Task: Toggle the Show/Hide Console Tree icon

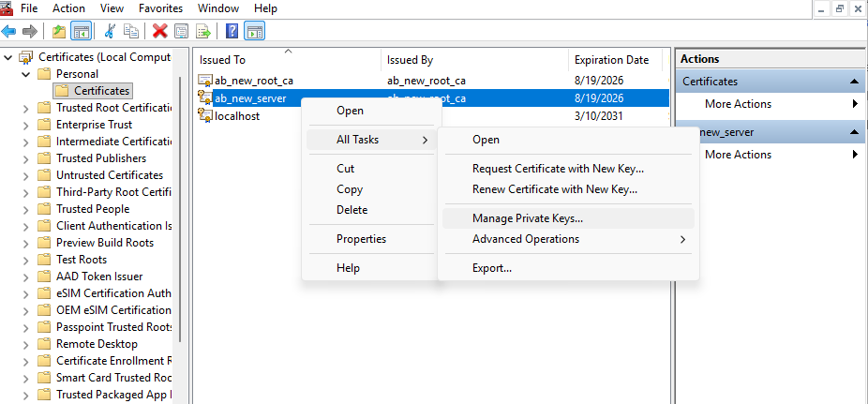Action: tap(81, 31)
